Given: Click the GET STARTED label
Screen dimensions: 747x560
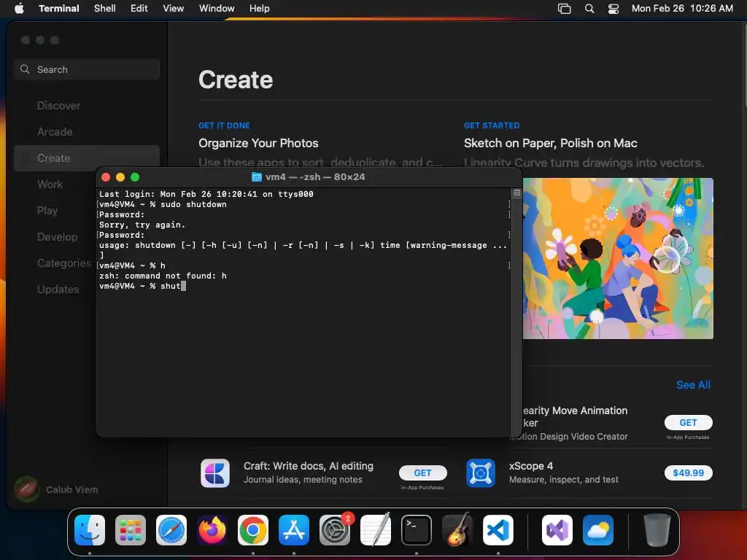Looking at the screenshot, I should pos(492,125).
